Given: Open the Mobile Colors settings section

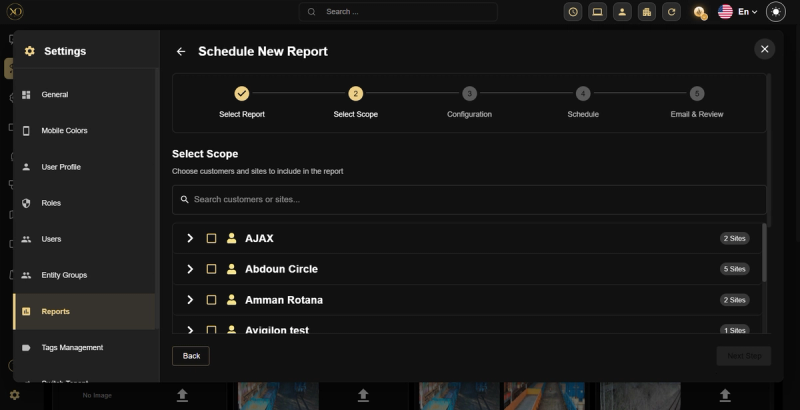Looking at the screenshot, I should click(84, 131).
